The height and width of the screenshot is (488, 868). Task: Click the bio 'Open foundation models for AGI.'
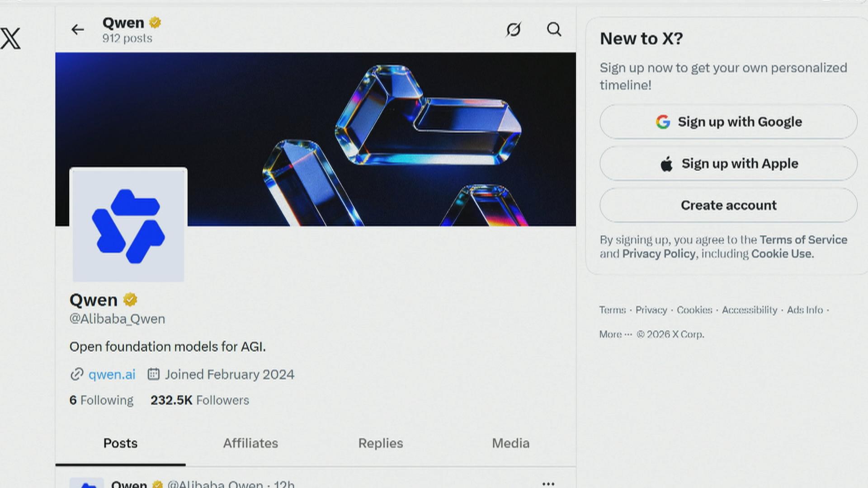168,347
